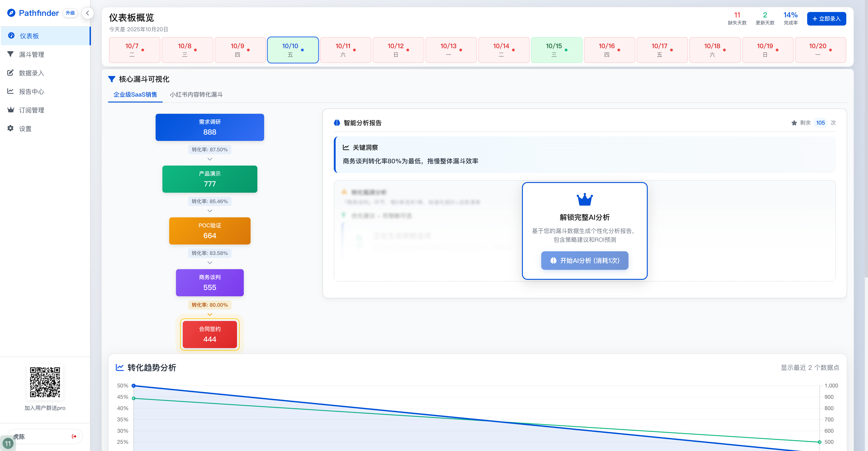Click the 数据录入 edit icon
Screen dimensions: 868x451
point(10,73)
